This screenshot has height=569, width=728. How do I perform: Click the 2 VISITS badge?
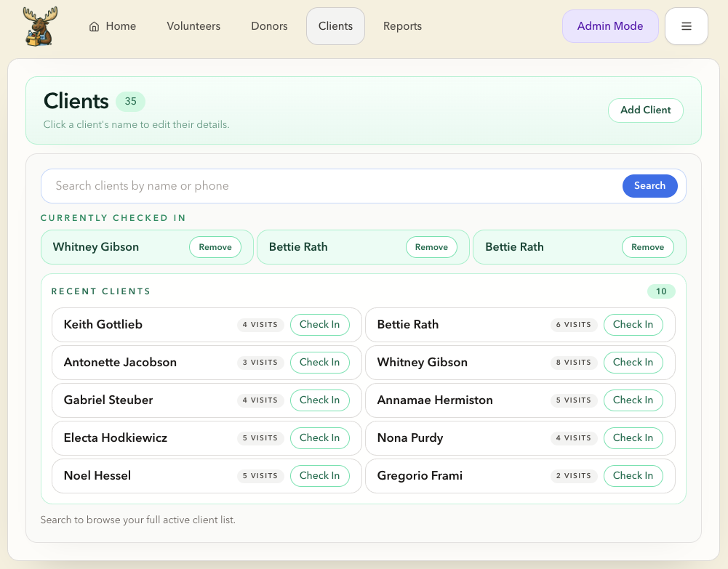click(574, 476)
